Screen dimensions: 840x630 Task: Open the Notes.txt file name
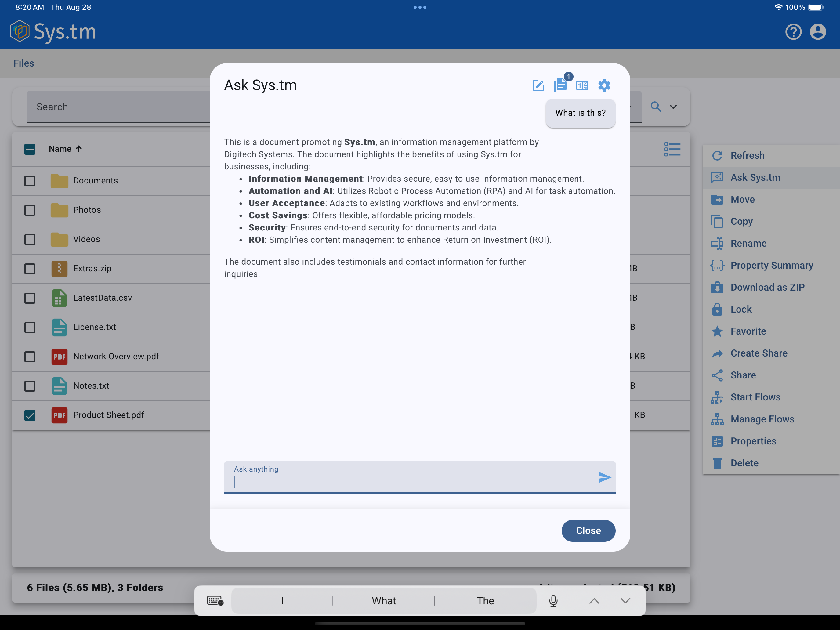coord(91,386)
